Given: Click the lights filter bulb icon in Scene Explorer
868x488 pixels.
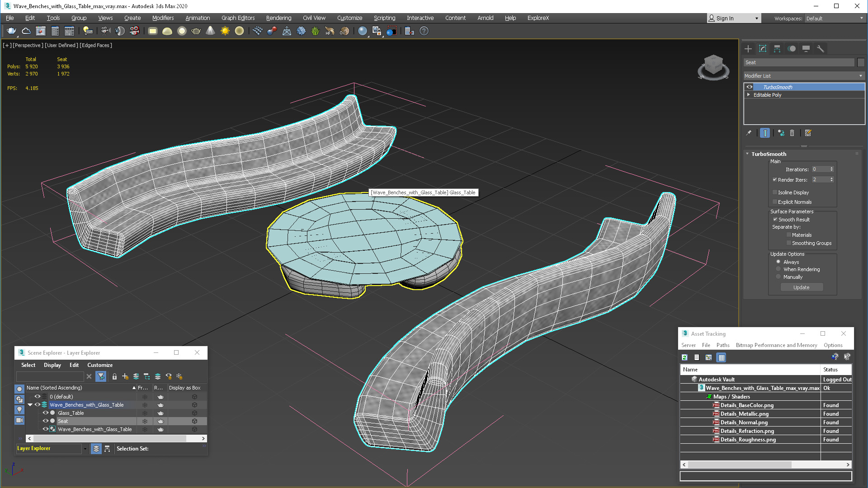Looking at the screenshot, I should click(19, 410).
